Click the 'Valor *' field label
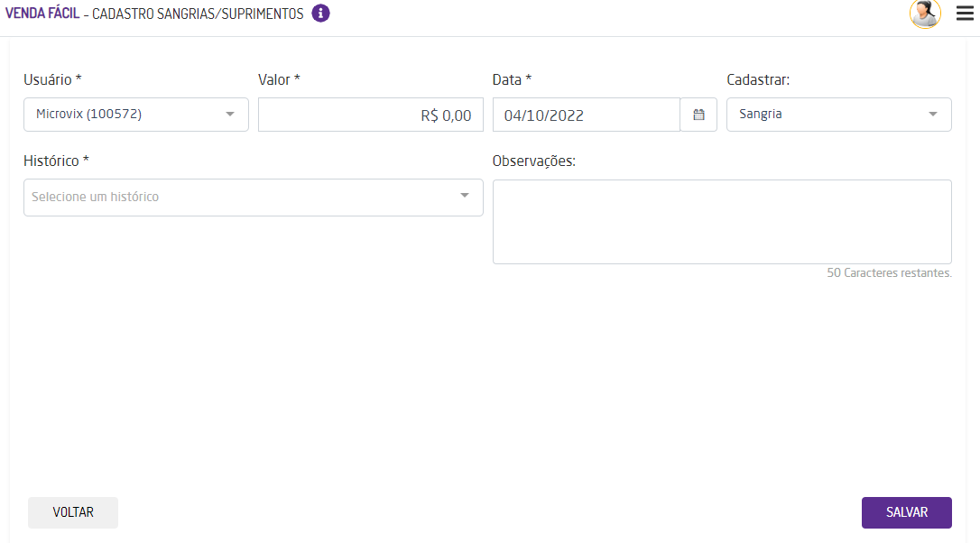The image size is (980, 543). pos(279,79)
